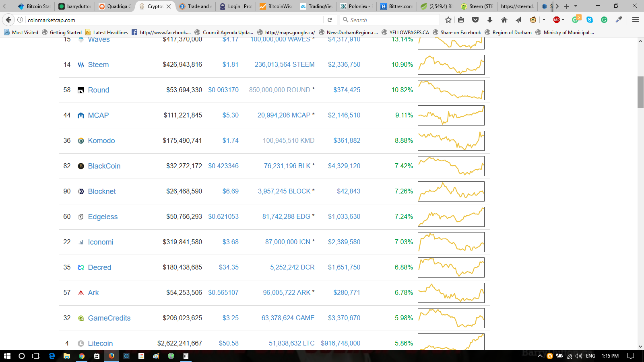Viewport: 644px width, 362px height.
Task: Open the volume control in system tray
Action: tap(579, 356)
